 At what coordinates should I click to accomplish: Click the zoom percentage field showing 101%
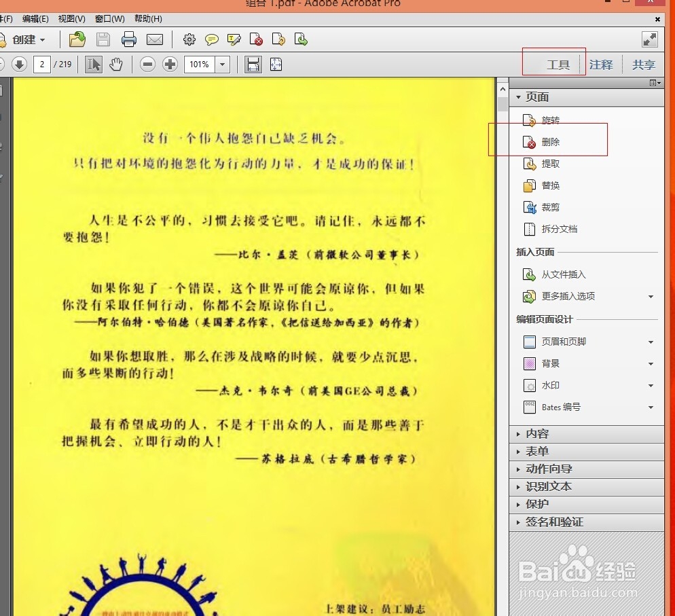[x=200, y=65]
